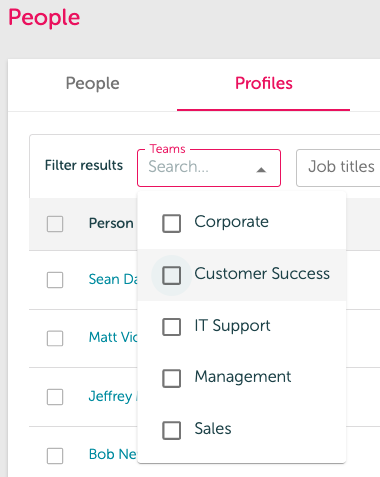Tick the IT Support checkbox
Image resolution: width=380 pixels, height=477 pixels.
coord(172,327)
